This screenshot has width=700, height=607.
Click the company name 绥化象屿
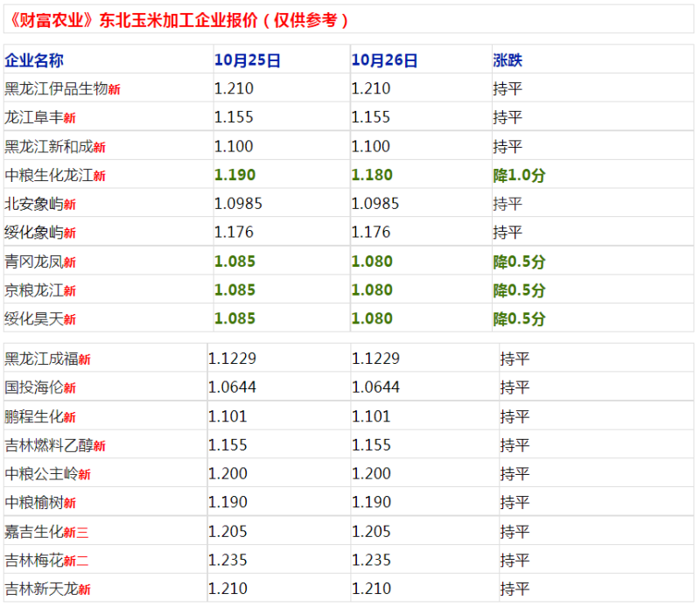[34, 233]
